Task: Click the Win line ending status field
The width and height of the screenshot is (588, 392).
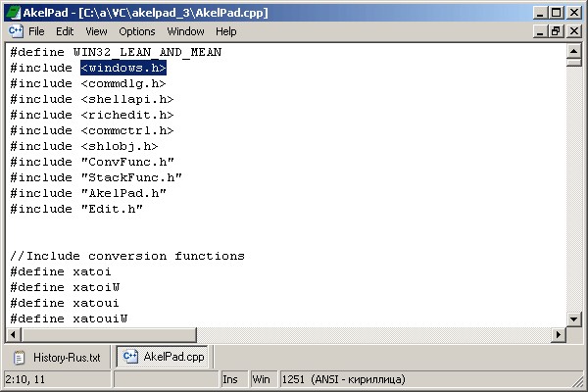Action: point(264,379)
